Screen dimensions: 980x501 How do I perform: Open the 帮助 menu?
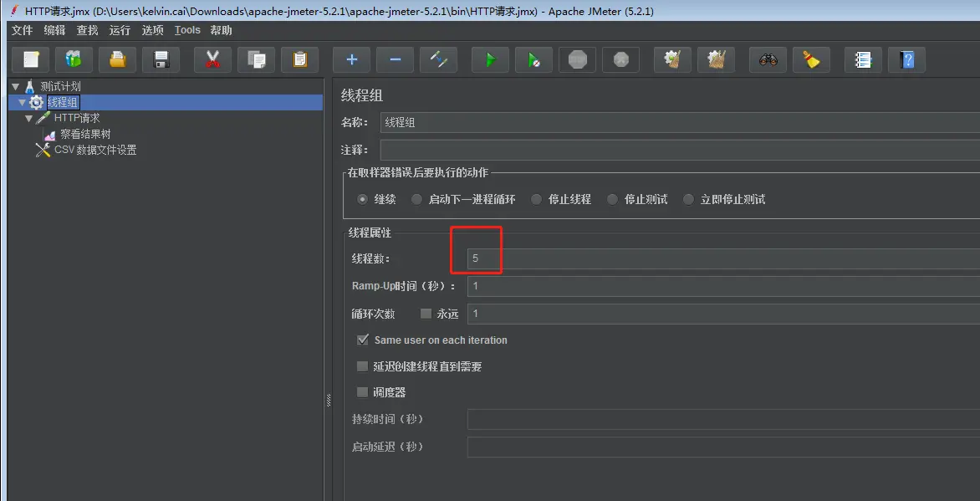tap(222, 30)
